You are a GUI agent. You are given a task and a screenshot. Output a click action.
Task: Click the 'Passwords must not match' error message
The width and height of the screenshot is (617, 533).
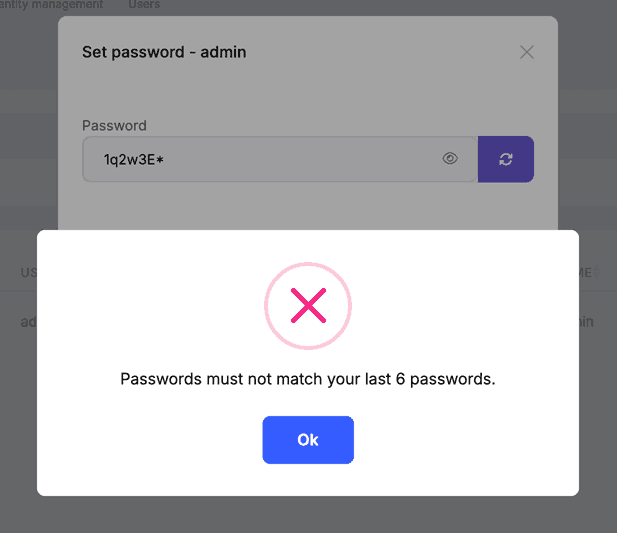pyautogui.click(x=308, y=379)
